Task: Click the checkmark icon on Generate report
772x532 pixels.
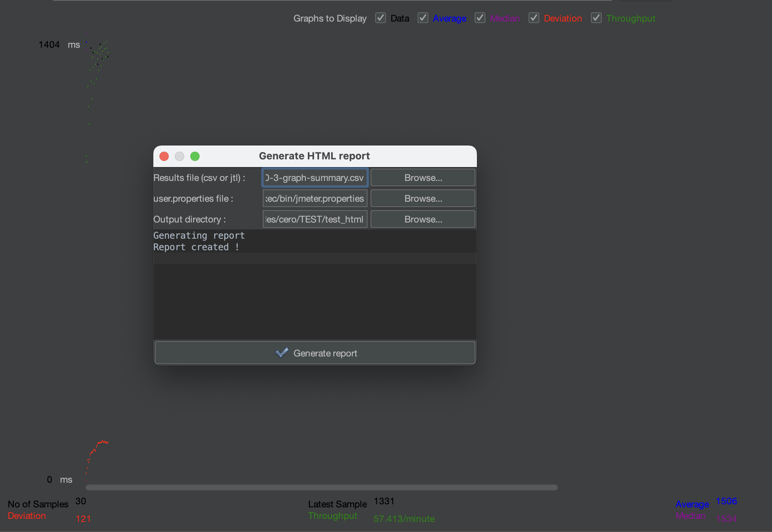Action: point(282,353)
